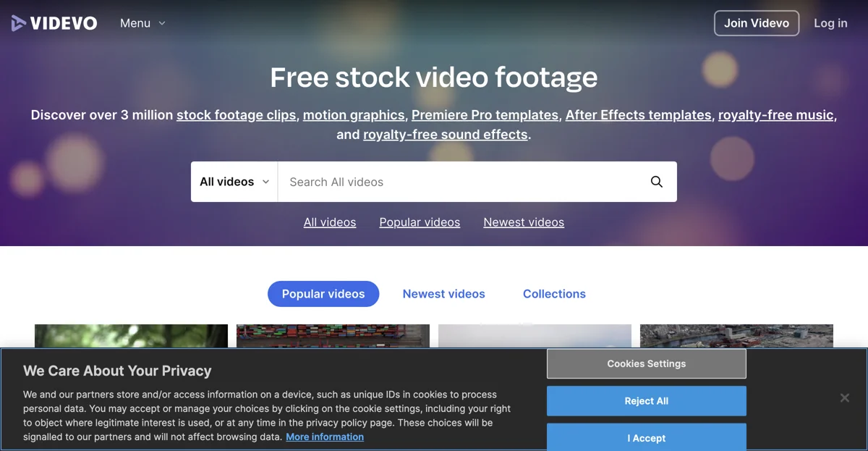The height and width of the screenshot is (451, 868).
Task: Click the search magnifier icon
Action: click(657, 182)
